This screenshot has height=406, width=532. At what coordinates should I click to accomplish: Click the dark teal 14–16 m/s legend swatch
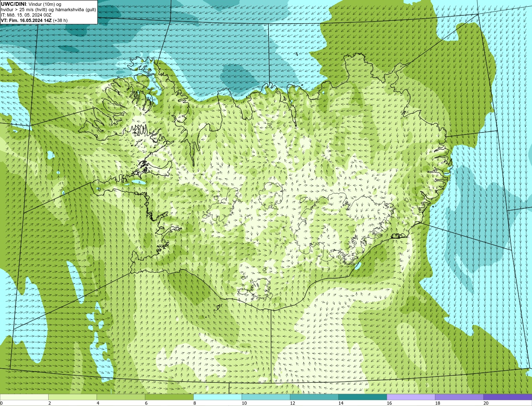click(x=363, y=397)
